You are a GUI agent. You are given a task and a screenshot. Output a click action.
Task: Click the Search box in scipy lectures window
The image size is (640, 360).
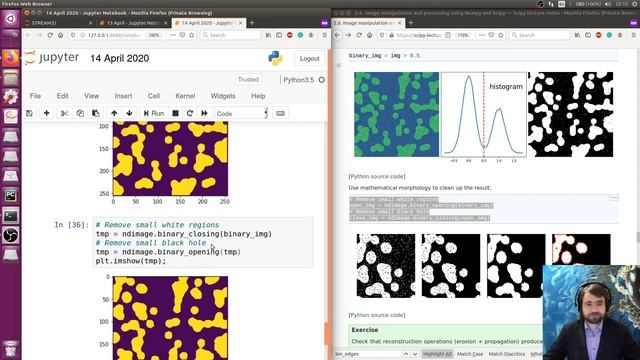coord(540,35)
